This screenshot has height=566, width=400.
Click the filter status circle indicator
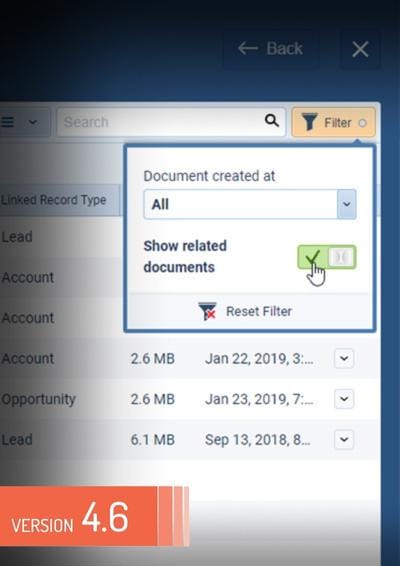(x=362, y=123)
